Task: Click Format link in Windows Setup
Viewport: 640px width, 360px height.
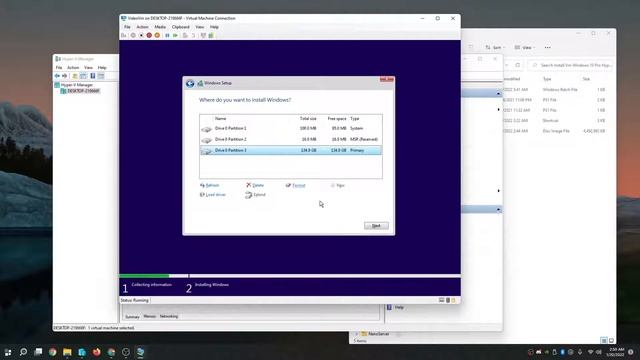Action: click(296, 185)
